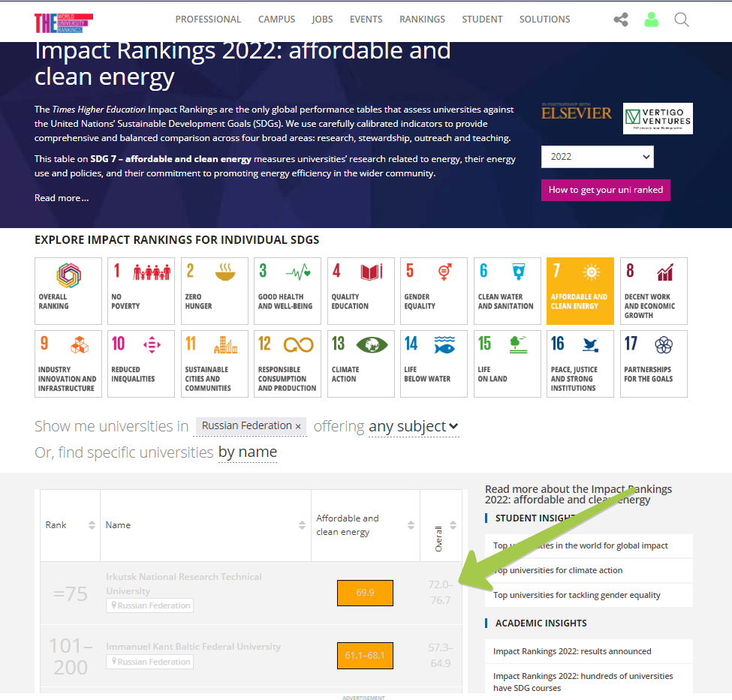Click the Read more link
The image size is (732, 700).
click(x=62, y=198)
